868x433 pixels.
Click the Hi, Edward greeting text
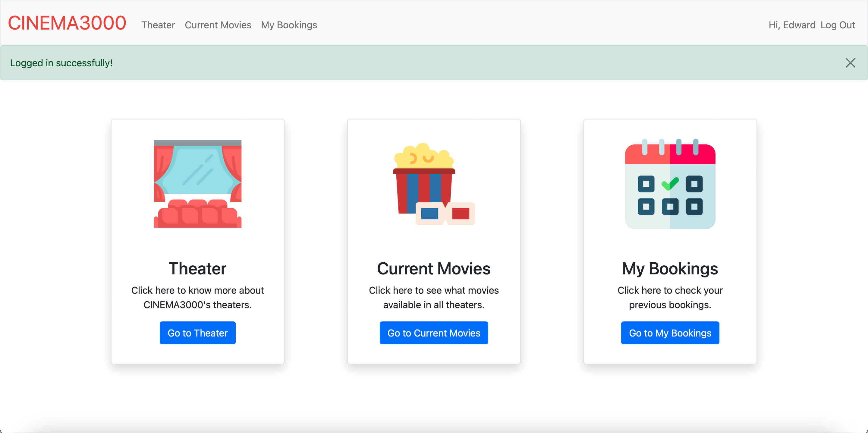(x=791, y=25)
